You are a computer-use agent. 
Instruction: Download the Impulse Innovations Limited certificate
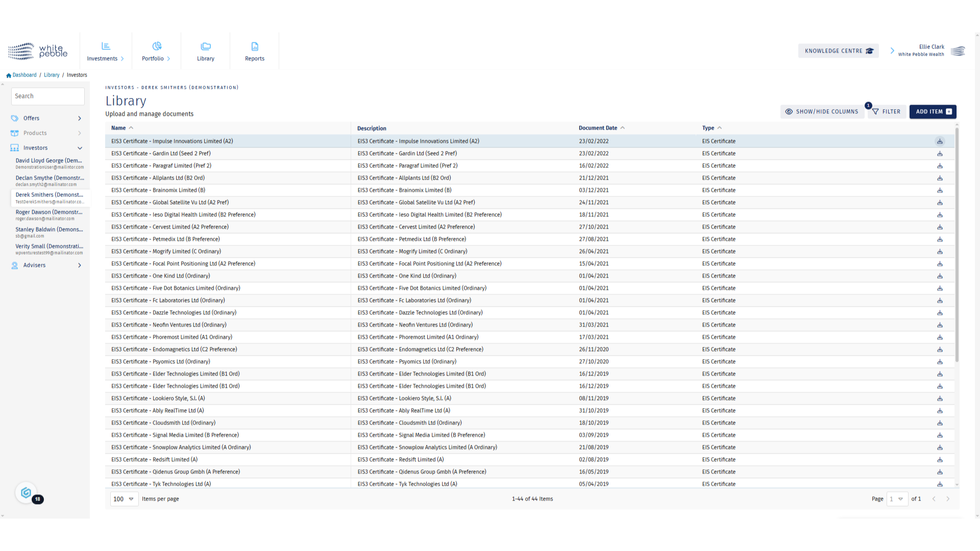pos(940,141)
